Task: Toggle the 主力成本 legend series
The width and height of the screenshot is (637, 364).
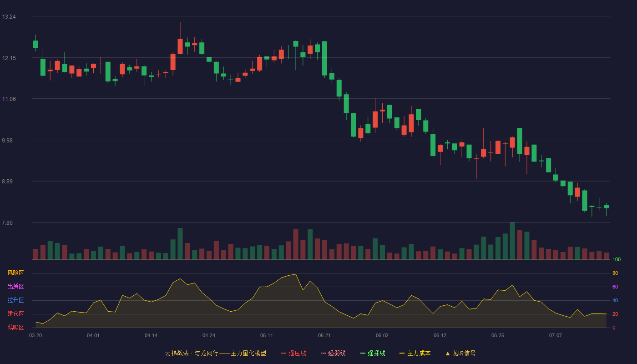Action: point(415,353)
